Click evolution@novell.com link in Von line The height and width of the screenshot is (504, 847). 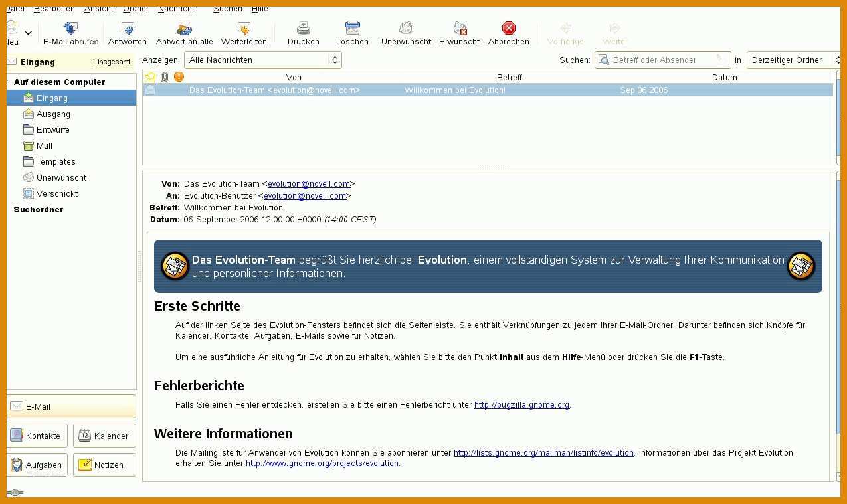tap(309, 183)
